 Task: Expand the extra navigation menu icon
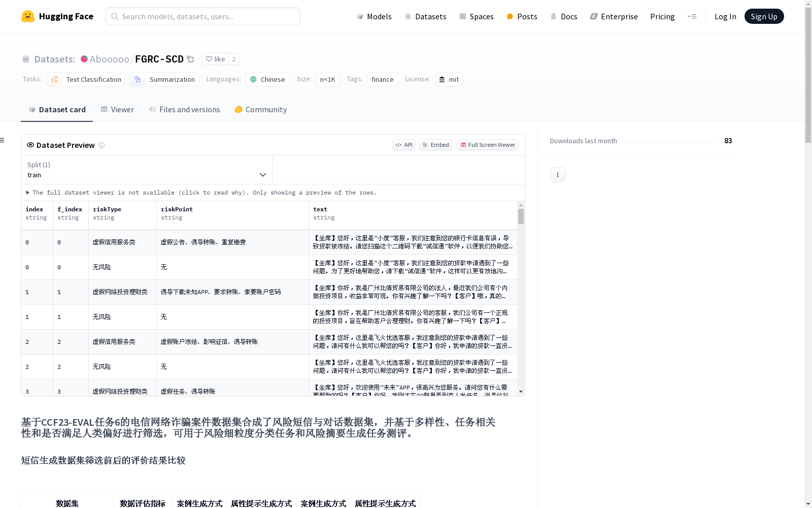point(692,16)
